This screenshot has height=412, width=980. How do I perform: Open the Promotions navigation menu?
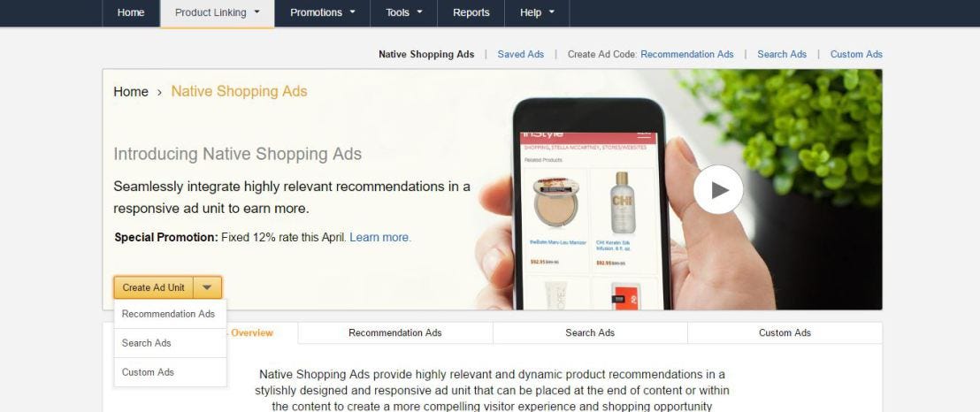(x=323, y=12)
